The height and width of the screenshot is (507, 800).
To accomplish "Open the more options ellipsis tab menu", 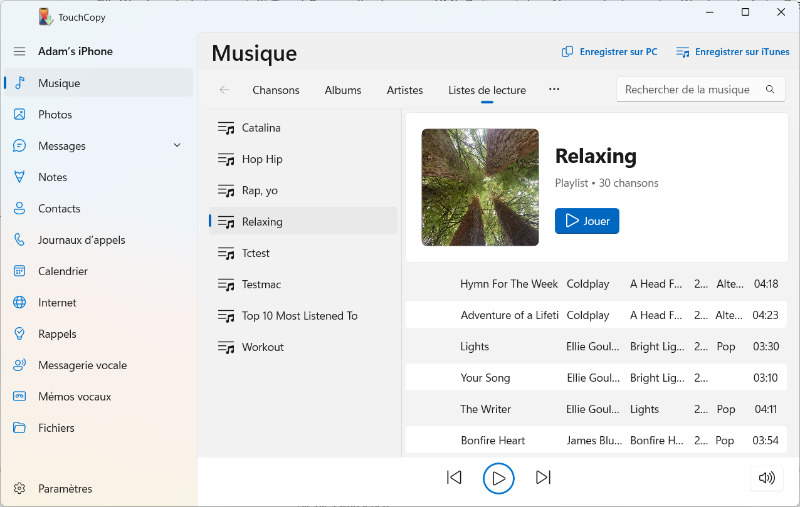I will [x=554, y=90].
